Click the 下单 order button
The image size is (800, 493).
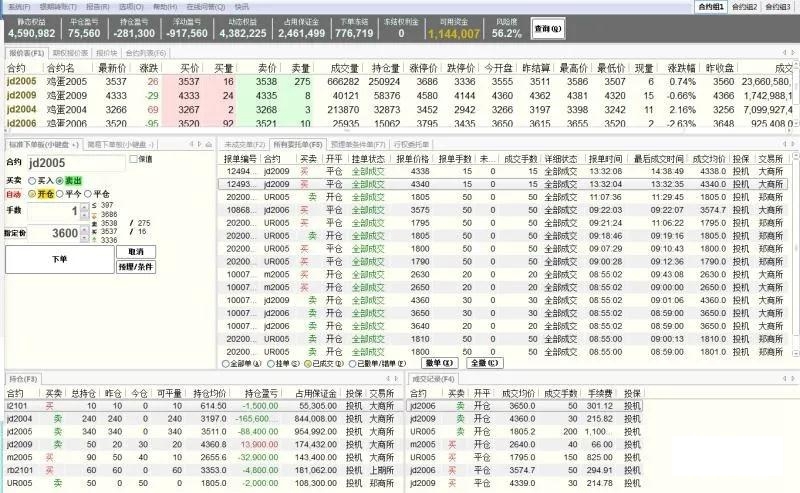(x=60, y=259)
